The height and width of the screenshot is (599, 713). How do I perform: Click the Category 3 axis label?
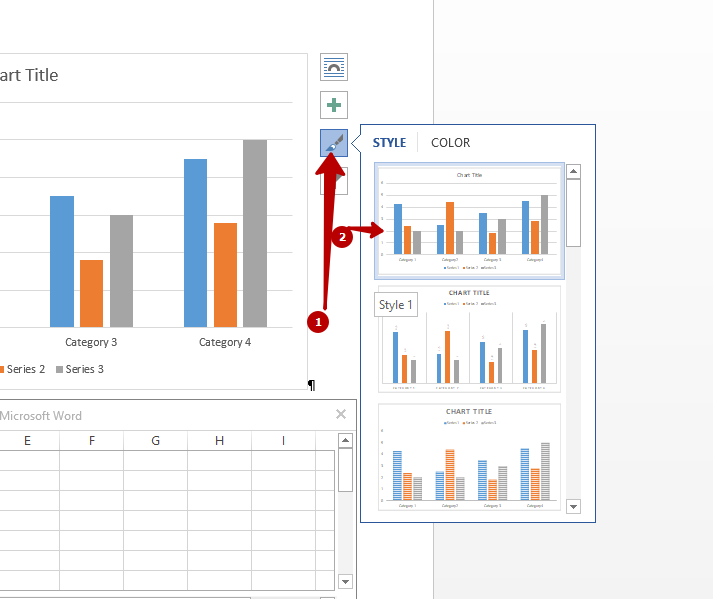click(91, 342)
